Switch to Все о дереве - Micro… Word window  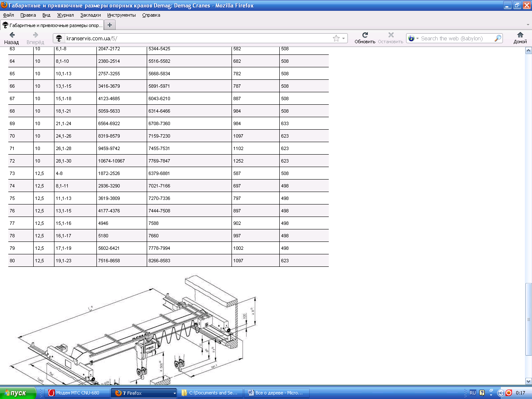click(276, 393)
